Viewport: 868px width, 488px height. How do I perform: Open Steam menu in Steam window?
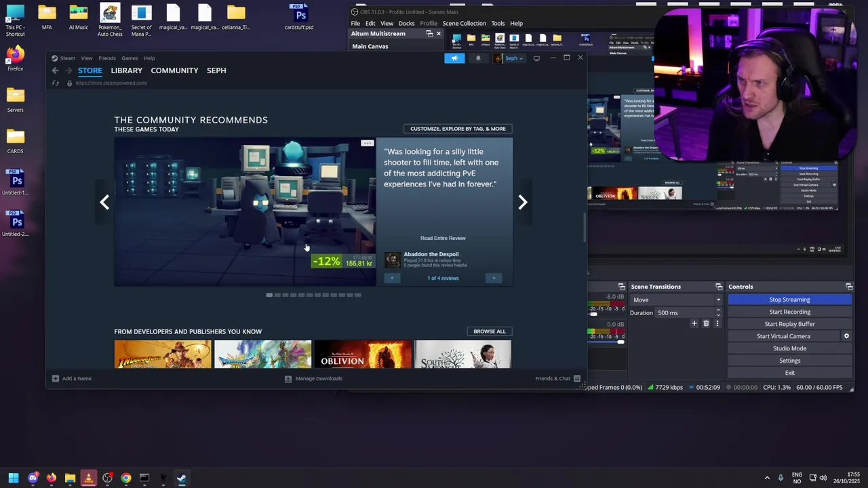coord(68,58)
